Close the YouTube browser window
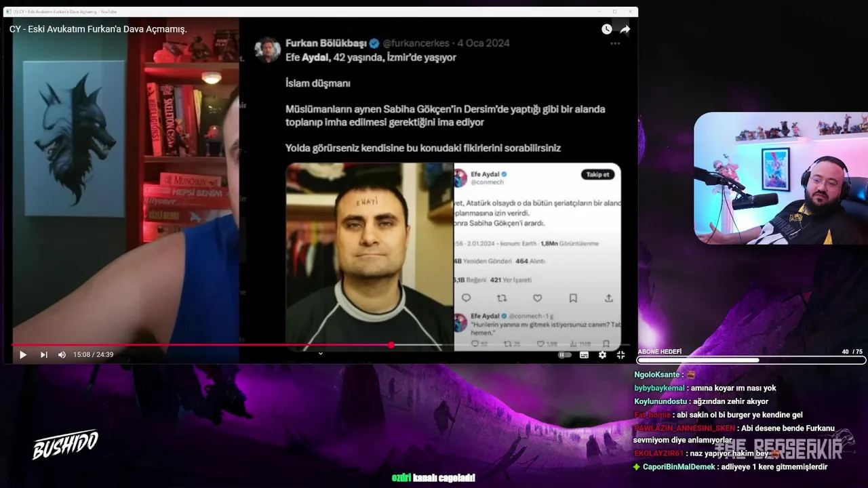Image resolution: width=868 pixels, height=488 pixels. 630,12
